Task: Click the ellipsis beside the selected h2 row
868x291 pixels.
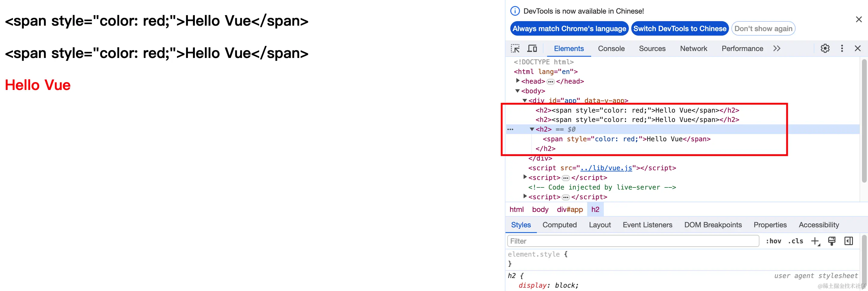Action: (511, 130)
